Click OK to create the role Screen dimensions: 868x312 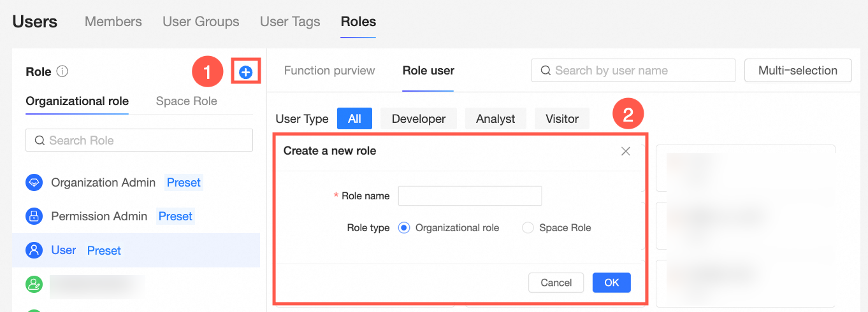pos(611,283)
